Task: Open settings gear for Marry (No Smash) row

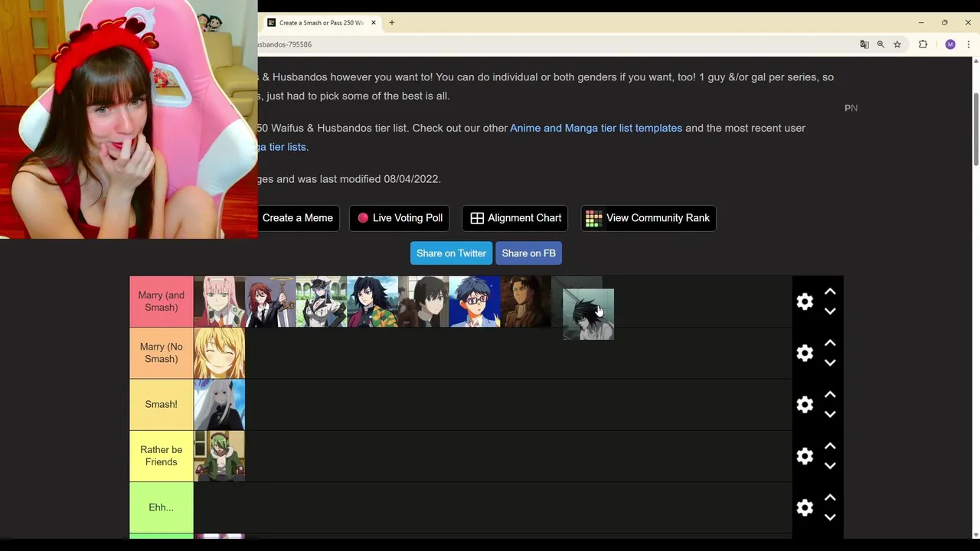Action: click(x=805, y=353)
